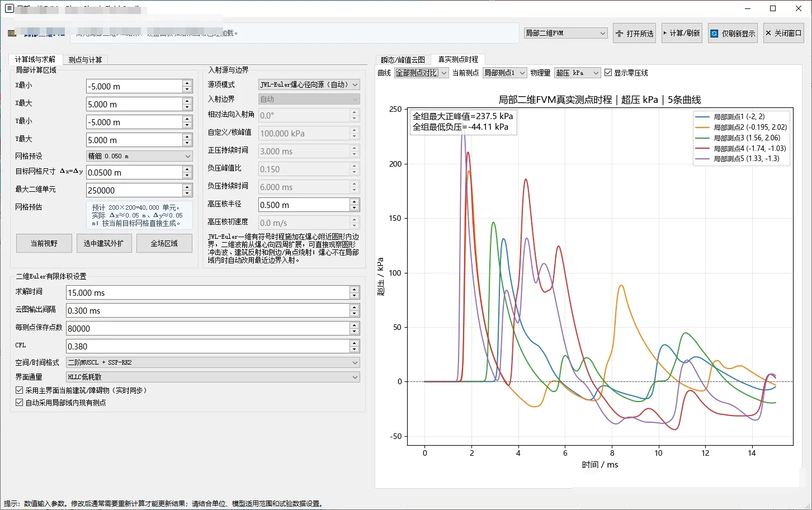Click the 计算/刷新 button
The width and height of the screenshot is (812, 510).
[682, 34]
